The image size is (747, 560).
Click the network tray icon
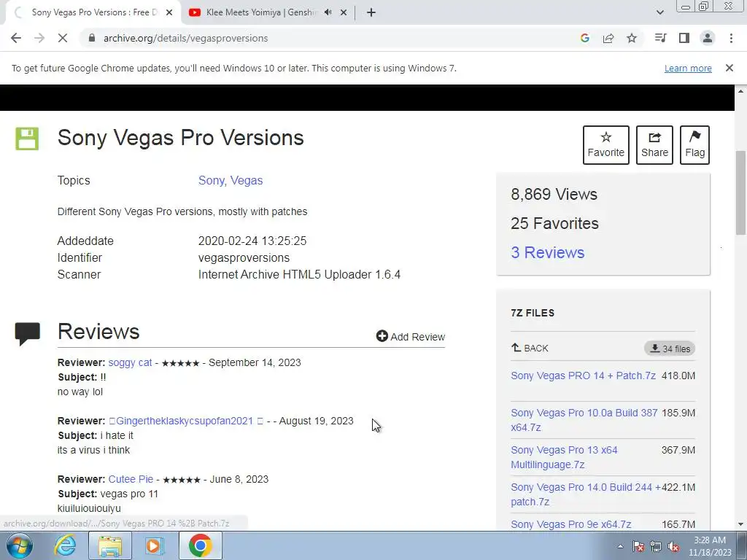(656, 546)
